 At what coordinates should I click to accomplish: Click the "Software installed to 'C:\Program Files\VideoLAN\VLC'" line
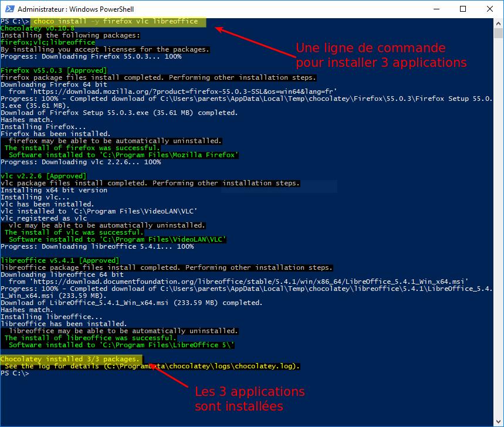pos(118,240)
